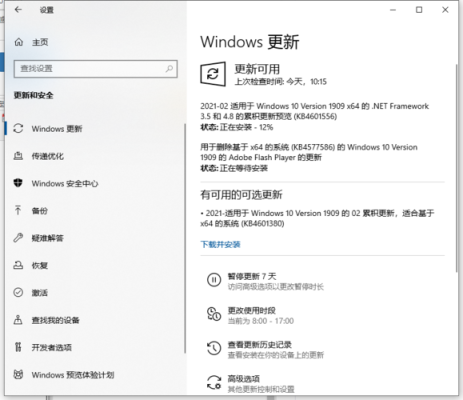Open 高级选项 settings
463x400 pixels.
[244, 379]
